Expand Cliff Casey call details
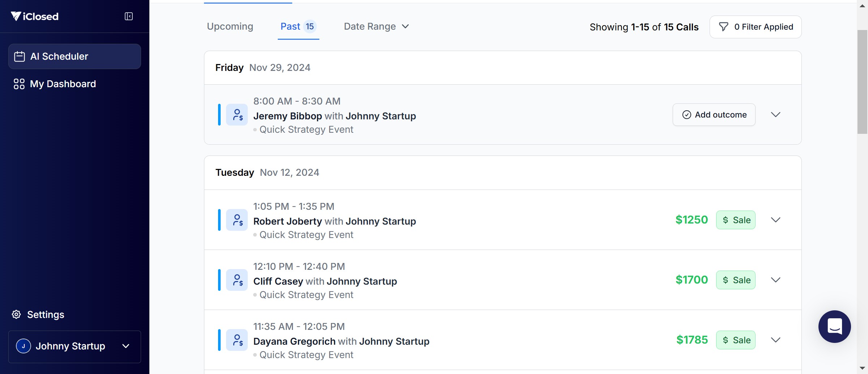The image size is (868, 374). [775, 280]
